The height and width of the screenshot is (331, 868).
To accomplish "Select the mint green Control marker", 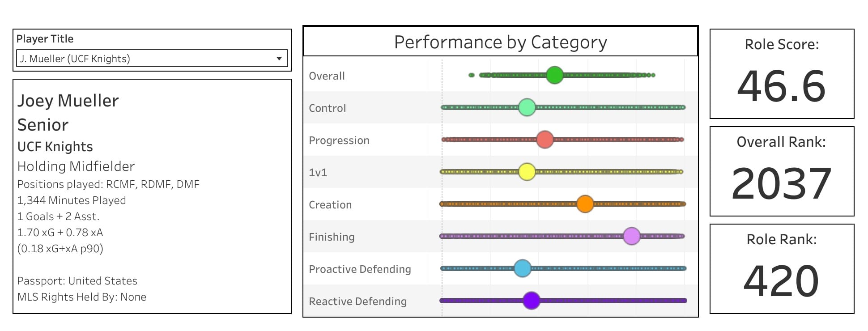I will (x=527, y=107).
